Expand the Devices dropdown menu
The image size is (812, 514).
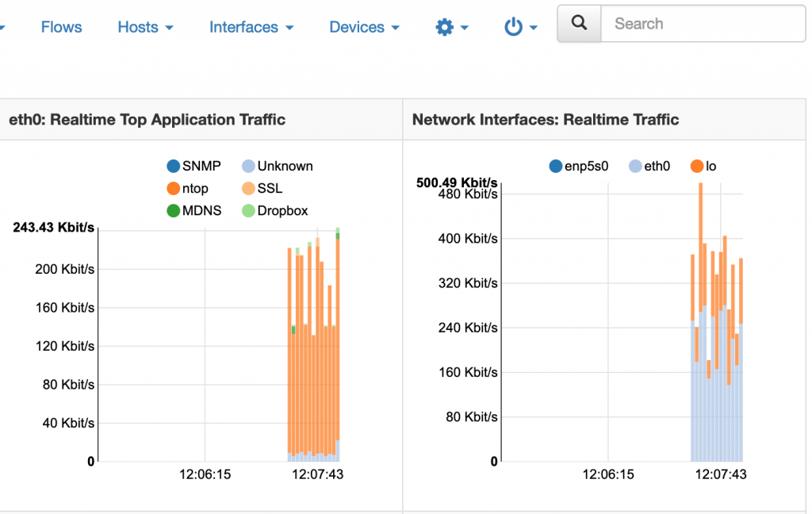(365, 27)
